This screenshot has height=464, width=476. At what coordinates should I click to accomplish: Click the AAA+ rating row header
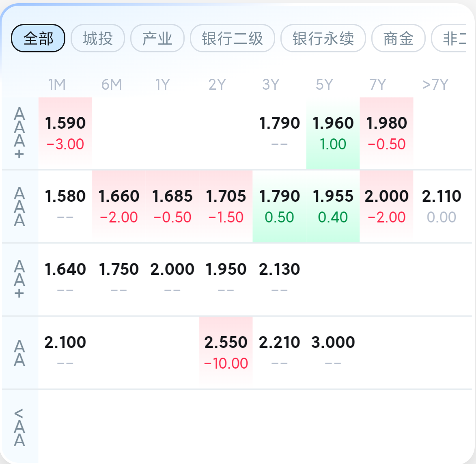(19, 133)
